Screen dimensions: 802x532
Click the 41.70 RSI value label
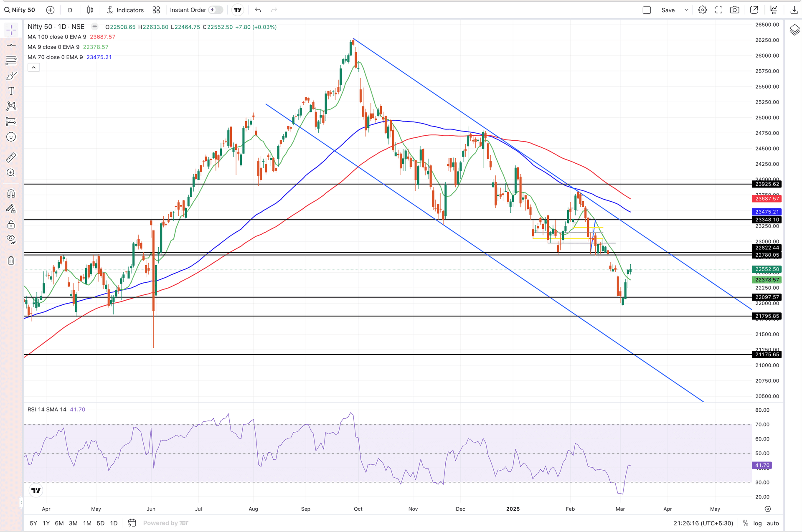[762, 465]
